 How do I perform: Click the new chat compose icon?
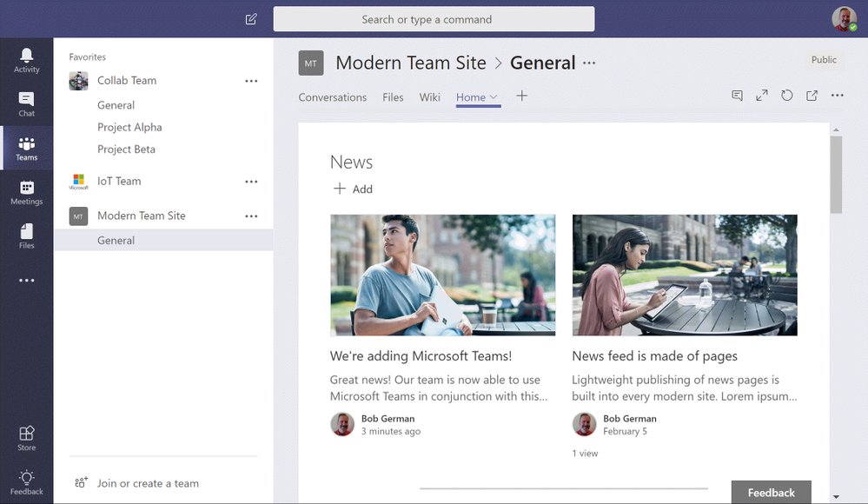click(251, 19)
